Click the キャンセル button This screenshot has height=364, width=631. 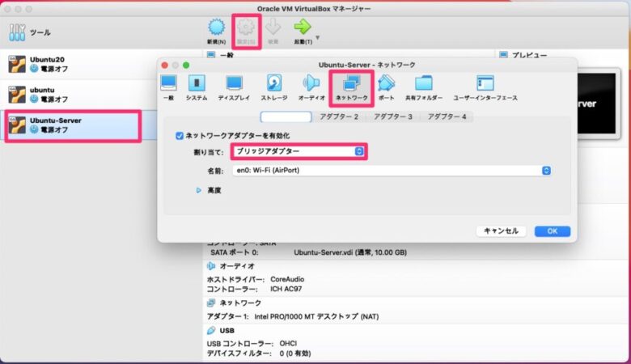(x=501, y=231)
